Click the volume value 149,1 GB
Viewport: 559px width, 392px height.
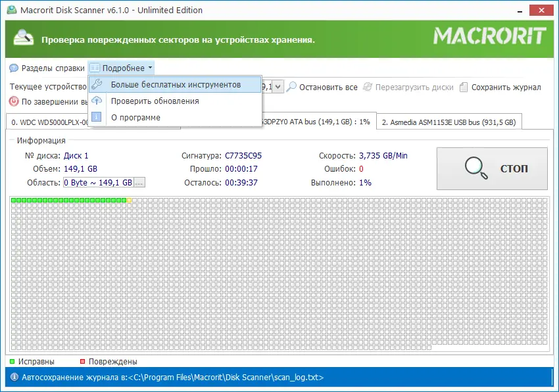pos(81,169)
